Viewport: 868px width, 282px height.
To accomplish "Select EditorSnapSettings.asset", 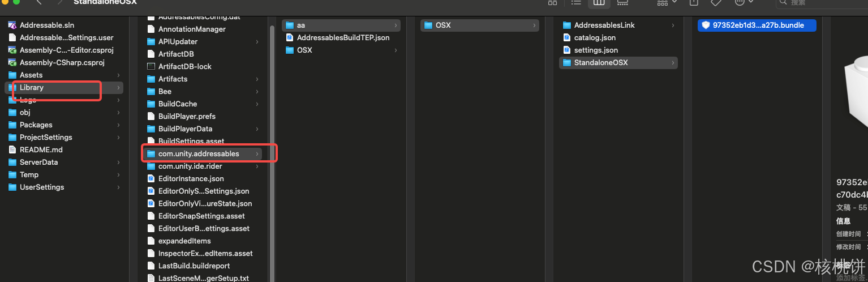I will pyautogui.click(x=203, y=216).
